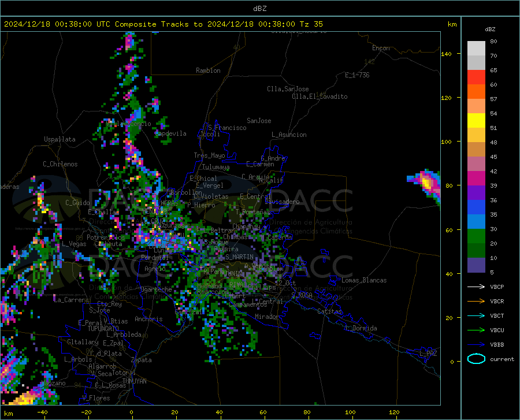
Task: Click the red 60 dBZ color swatch
Action: coord(476,77)
